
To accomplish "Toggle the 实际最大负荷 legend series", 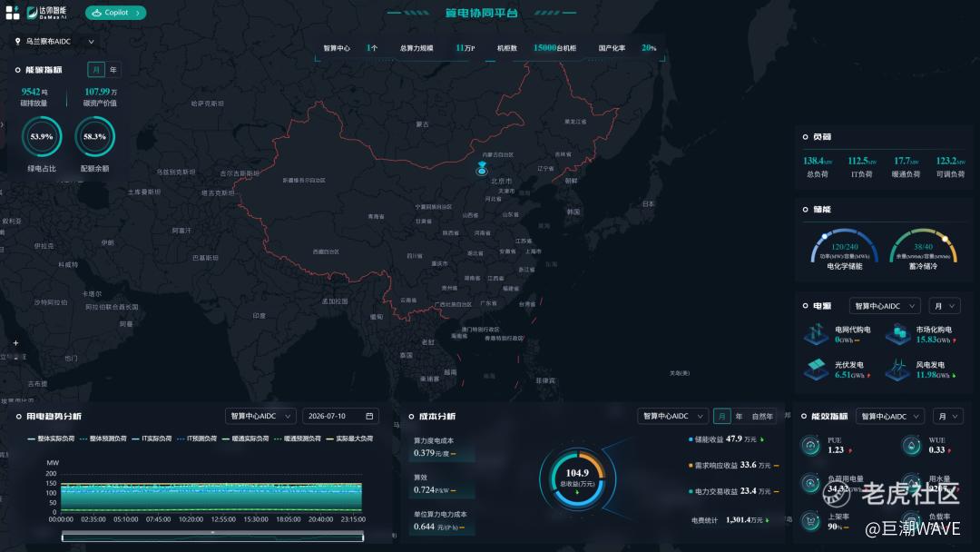I will click(349, 439).
